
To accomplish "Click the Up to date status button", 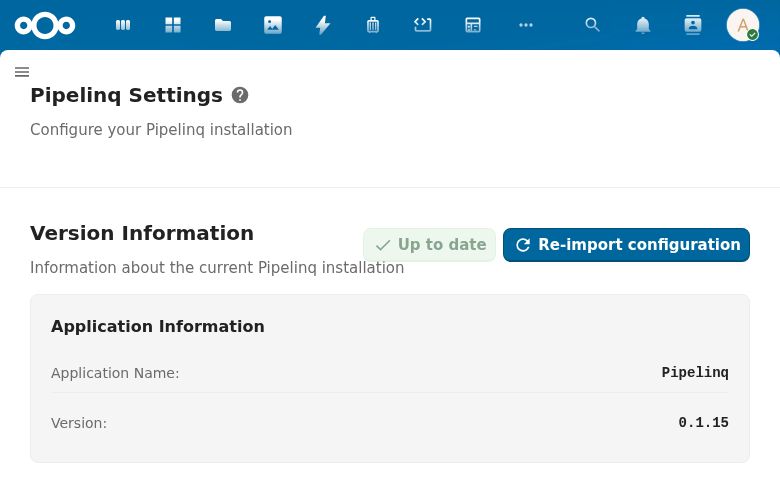I will coord(429,245).
